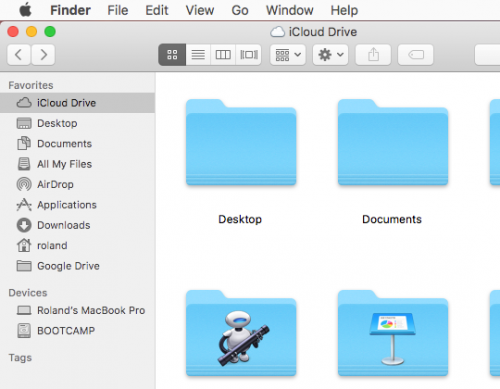The height and width of the screenshot is (389, 500).
Task: Click the Favorites section header
Action: coord(31,85)
